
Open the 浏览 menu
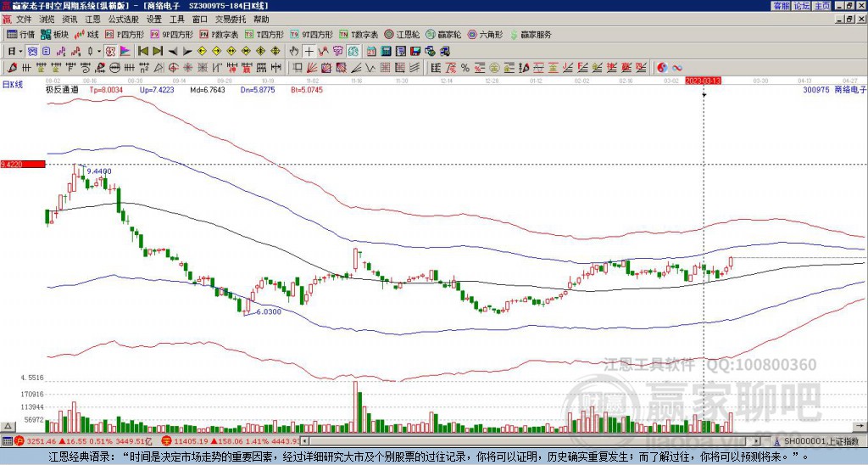click(47, 20)
